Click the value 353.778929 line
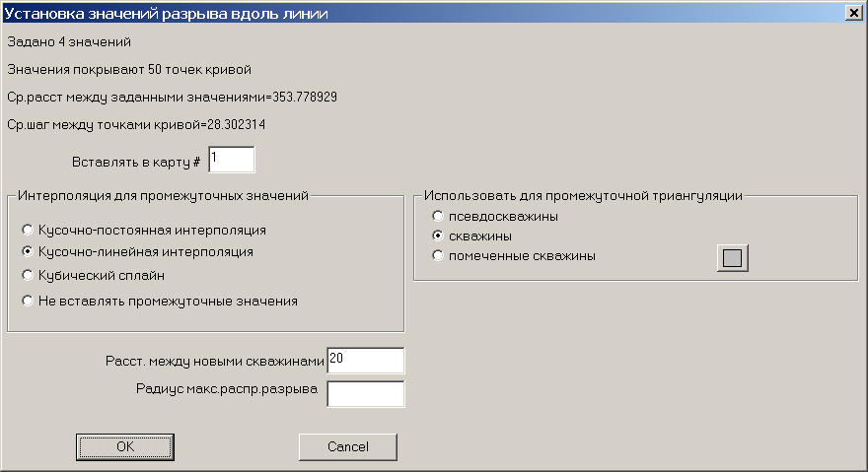This screenshot has width=868, height=472. tap(173, 98)
